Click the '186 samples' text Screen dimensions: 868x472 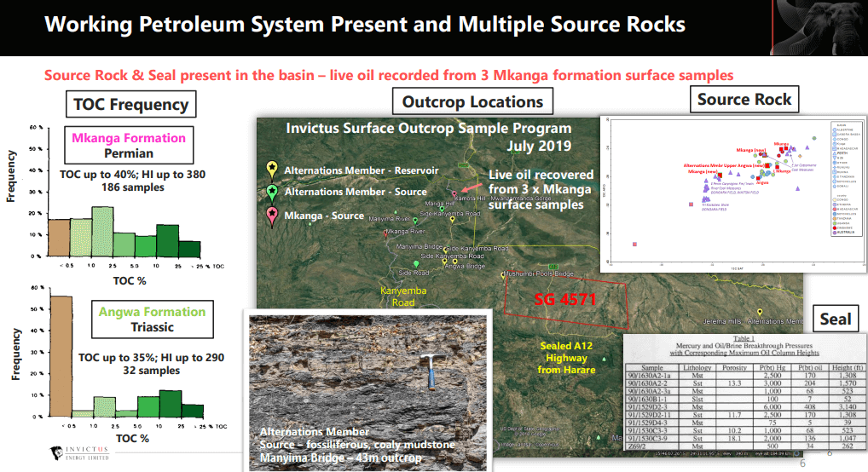click(x=133, y=187)
